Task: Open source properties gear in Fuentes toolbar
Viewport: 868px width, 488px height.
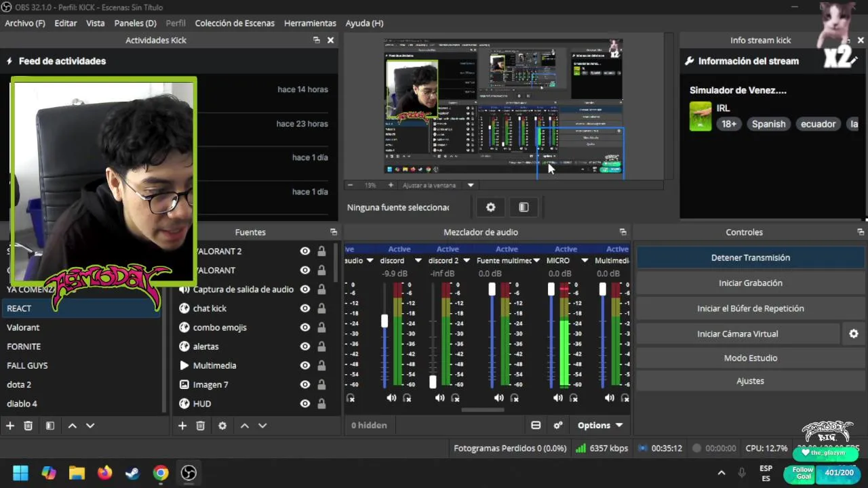Action: [x=222, y=426]
